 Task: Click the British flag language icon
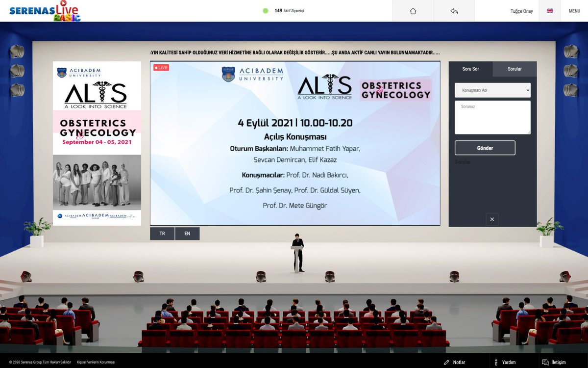549,10
